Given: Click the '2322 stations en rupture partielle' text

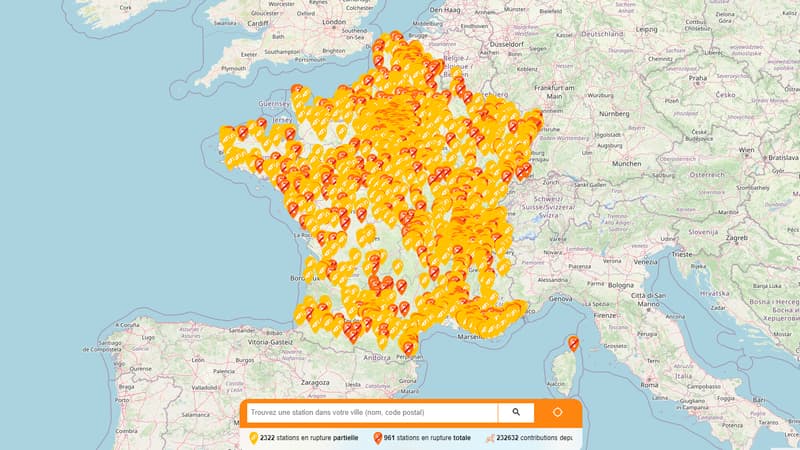Looking at the screenshot, I should click(312, 438).
